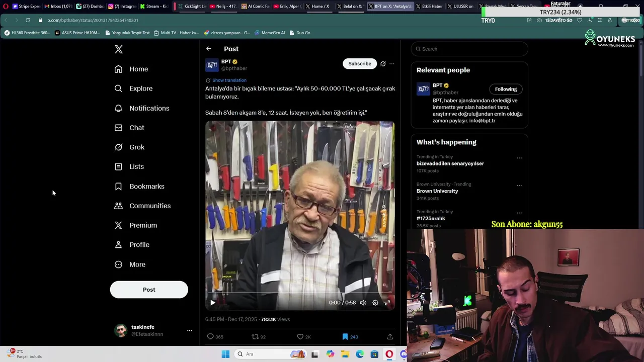The height and width of the screenshot is (362, 644).
Task: Play the video in the post
Action: point(213,303)
